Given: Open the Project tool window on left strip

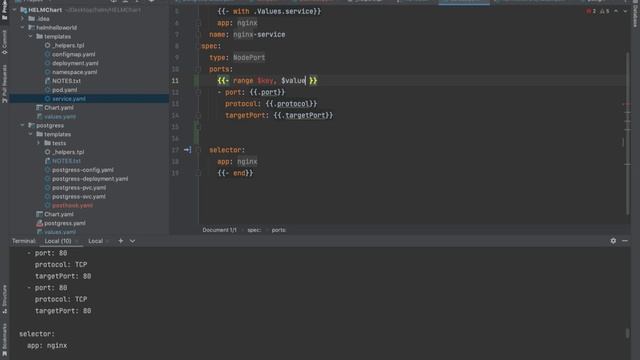Looking at the screenshot, I should click(x=4, y=10).
